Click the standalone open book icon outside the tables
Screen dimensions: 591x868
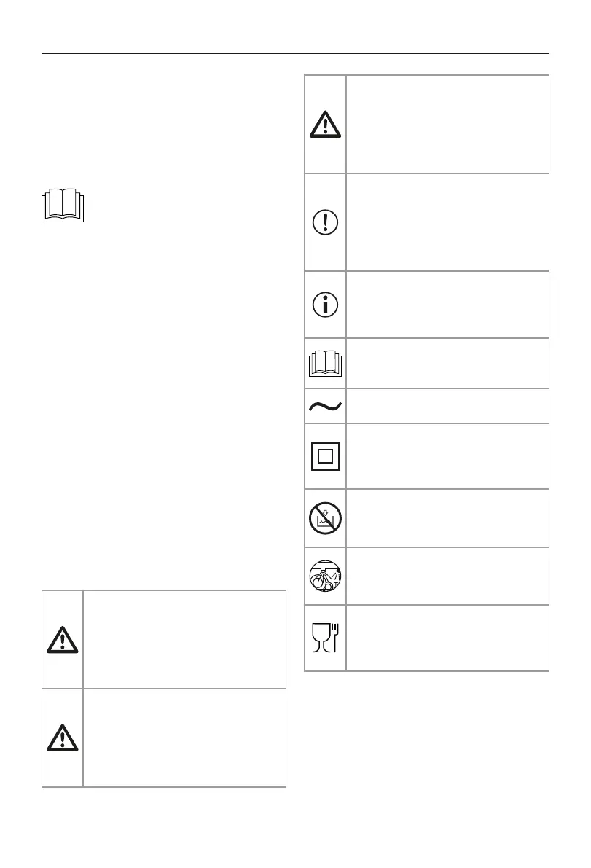64,206
